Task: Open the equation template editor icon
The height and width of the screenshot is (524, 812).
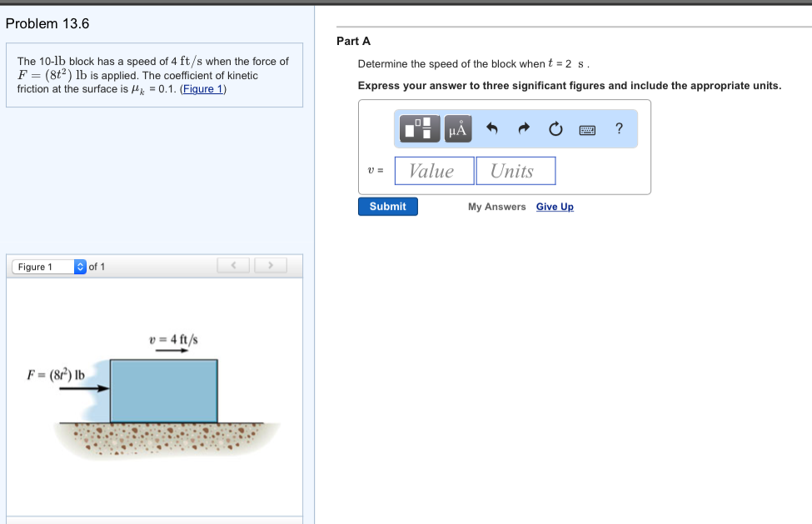Action: (419, 128)
